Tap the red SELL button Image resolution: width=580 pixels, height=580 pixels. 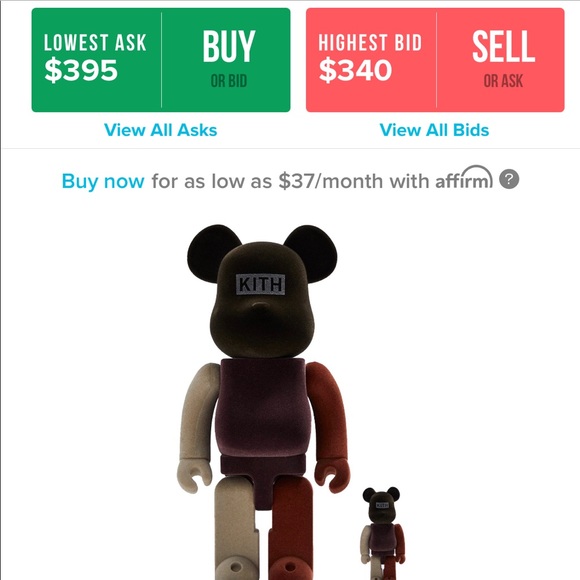pyautogui.click(x=503, y=46)
